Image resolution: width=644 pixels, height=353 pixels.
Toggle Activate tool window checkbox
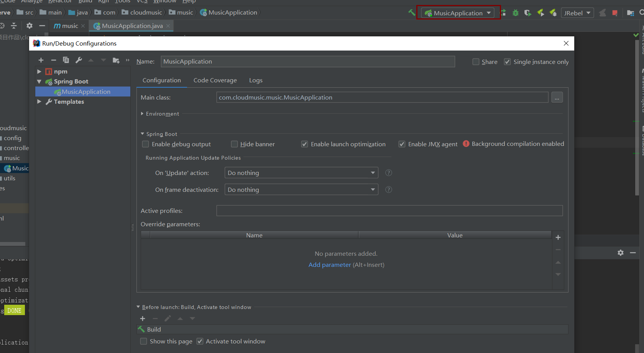[200, 341]
